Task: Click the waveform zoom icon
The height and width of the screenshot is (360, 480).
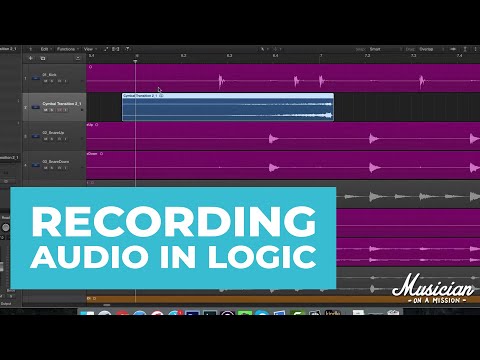Action: pos(453,49)
